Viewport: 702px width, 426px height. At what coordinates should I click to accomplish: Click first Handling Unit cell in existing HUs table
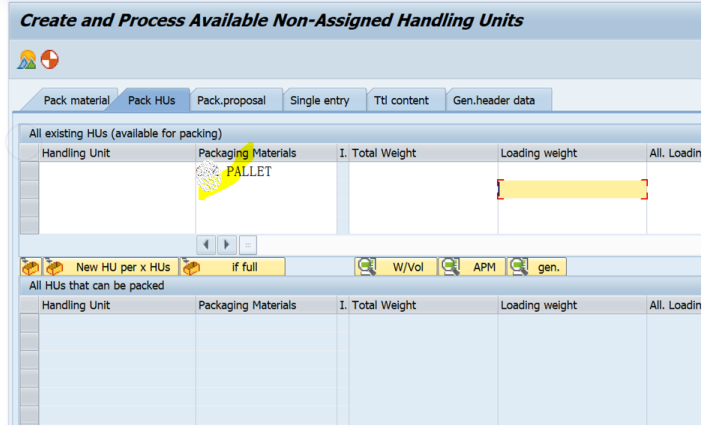coord(117,171)
